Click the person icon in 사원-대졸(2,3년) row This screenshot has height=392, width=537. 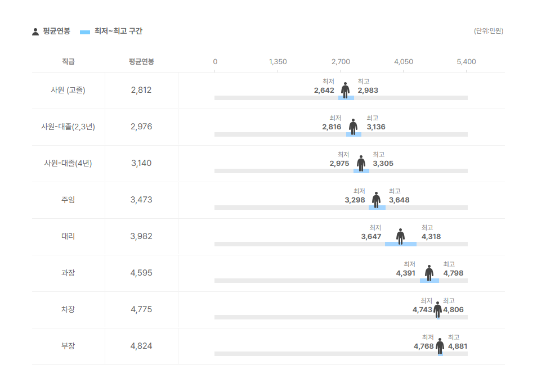click(x=353, y=127)
